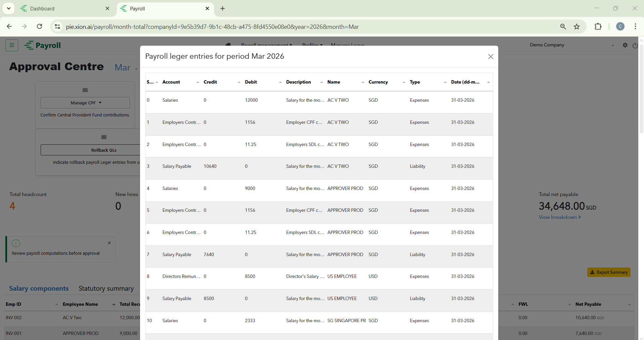Viewport: 644px width, 340px height.
Task: Bookmark this page with the star icon
Action: coord(577,27)
